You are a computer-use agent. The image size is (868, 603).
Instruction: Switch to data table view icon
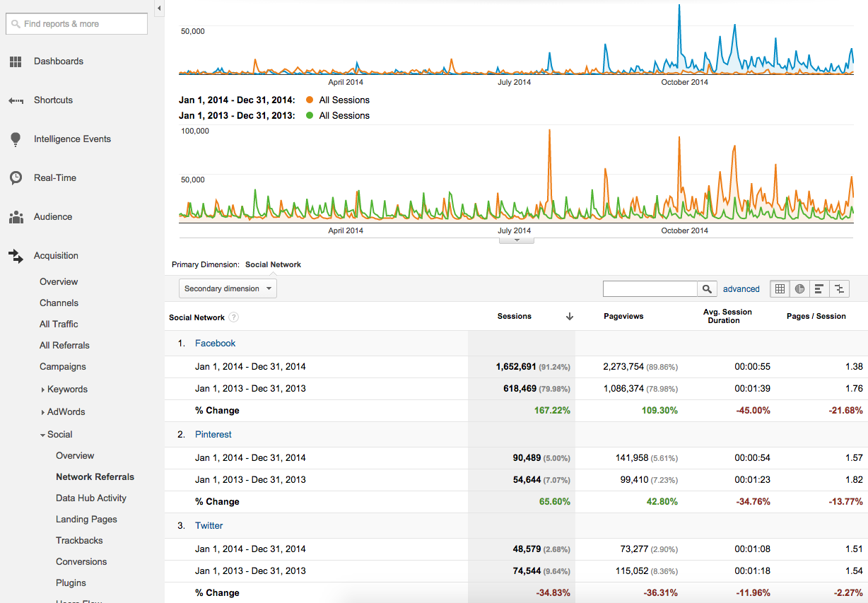pyautogui.click(x=780, y=288)
